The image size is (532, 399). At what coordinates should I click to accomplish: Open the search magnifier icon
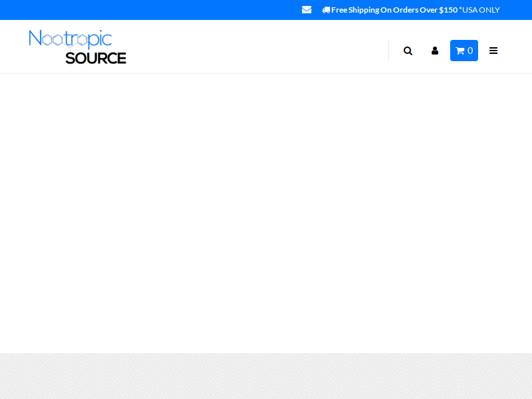(408, 51)
